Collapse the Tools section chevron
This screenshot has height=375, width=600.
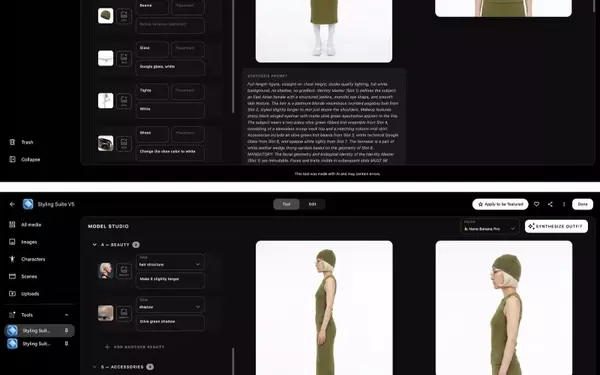click(67, 315)
